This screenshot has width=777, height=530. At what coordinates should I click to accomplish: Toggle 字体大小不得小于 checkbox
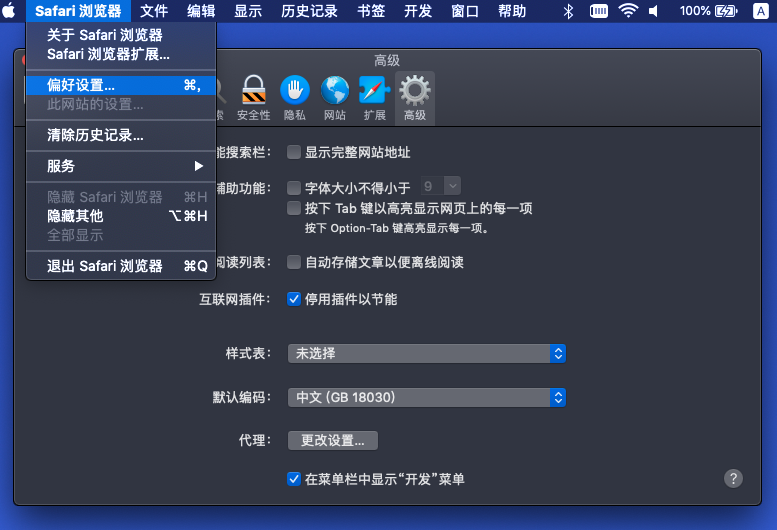tap(294, 188)
